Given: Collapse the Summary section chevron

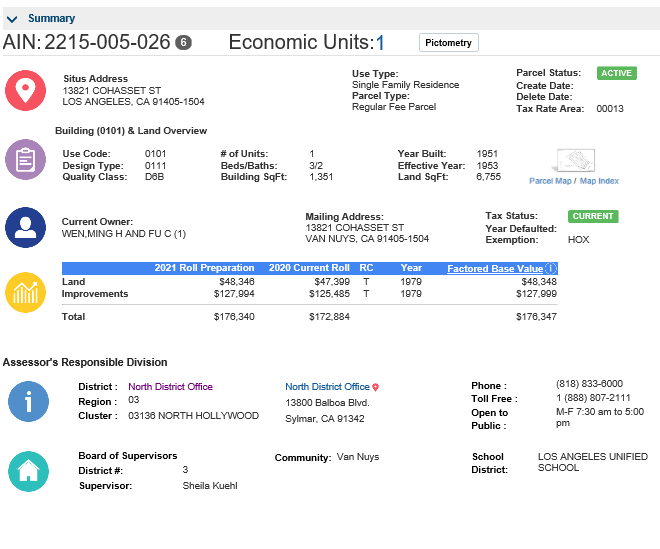Looking at the screenshot, I should click(12, 19).
